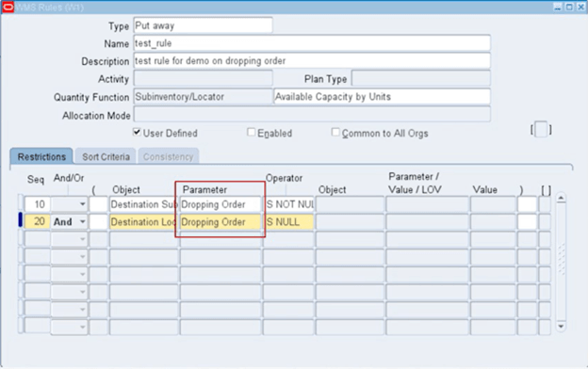Click opening parenthesis field in row 10
The image size is (588, 369).
click(99, 204)
